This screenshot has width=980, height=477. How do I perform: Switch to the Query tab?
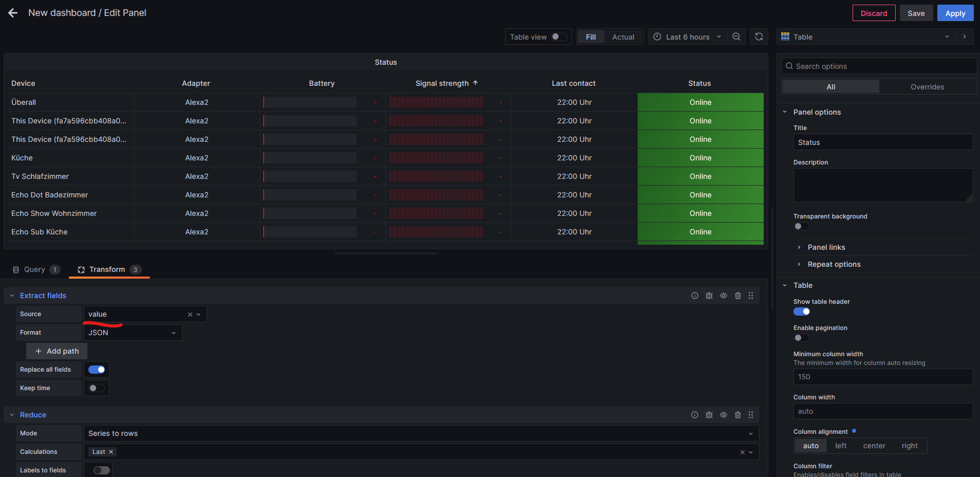click(x=35, y=269)
